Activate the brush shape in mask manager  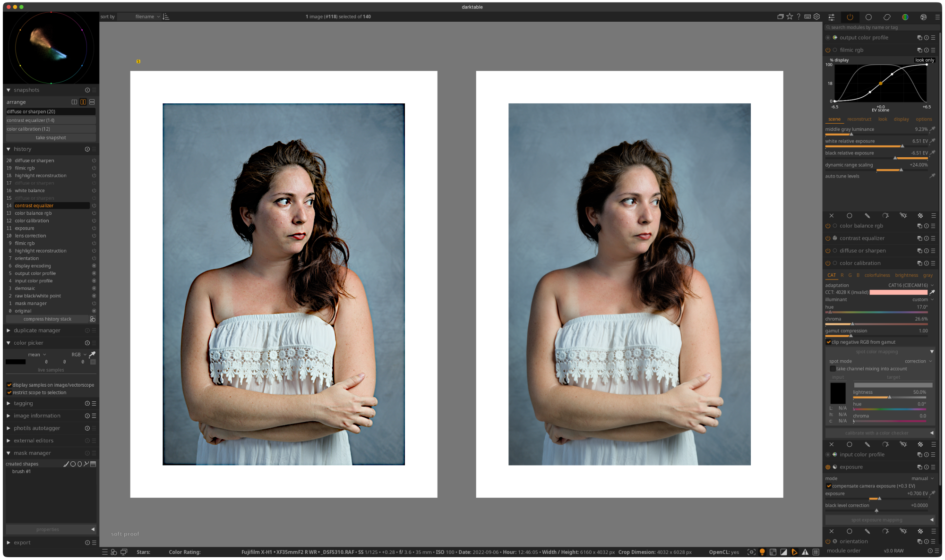point(67,464)
